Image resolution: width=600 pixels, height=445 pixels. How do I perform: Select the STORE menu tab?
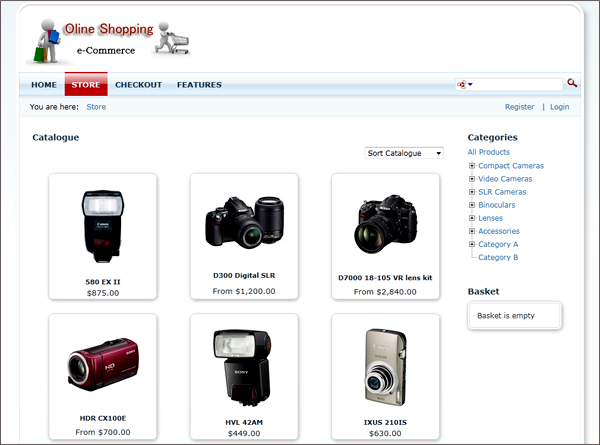click(86, 85)
